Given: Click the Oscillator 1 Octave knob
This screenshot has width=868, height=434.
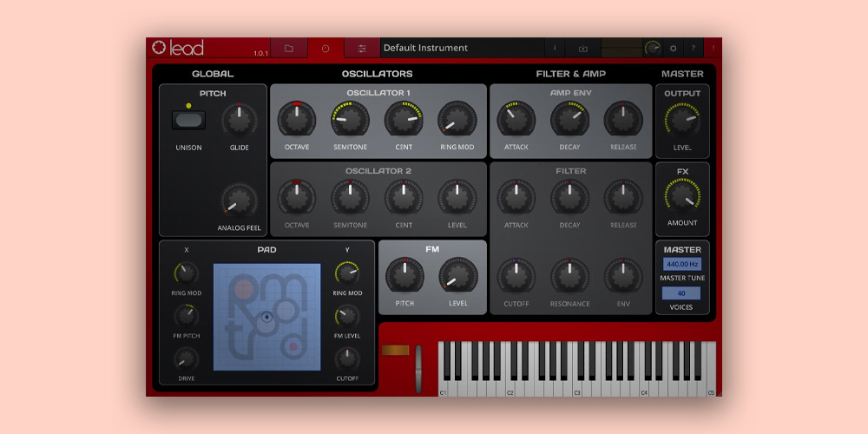Looking at the screenshot, I should (297, 119).
